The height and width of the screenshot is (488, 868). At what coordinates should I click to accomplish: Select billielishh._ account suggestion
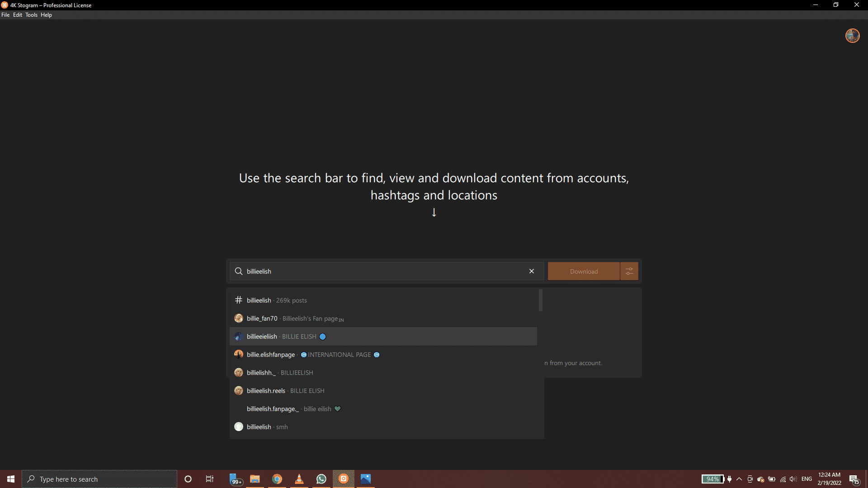click(383, 373)
